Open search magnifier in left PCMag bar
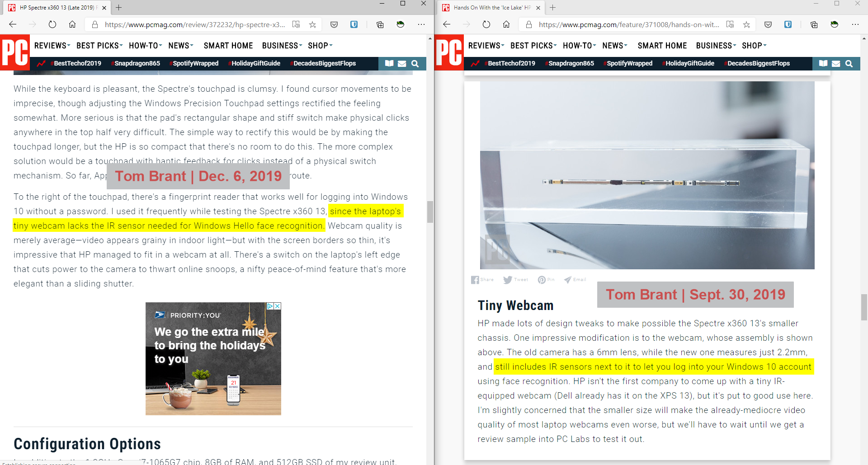868x465 pixels. 415,64
